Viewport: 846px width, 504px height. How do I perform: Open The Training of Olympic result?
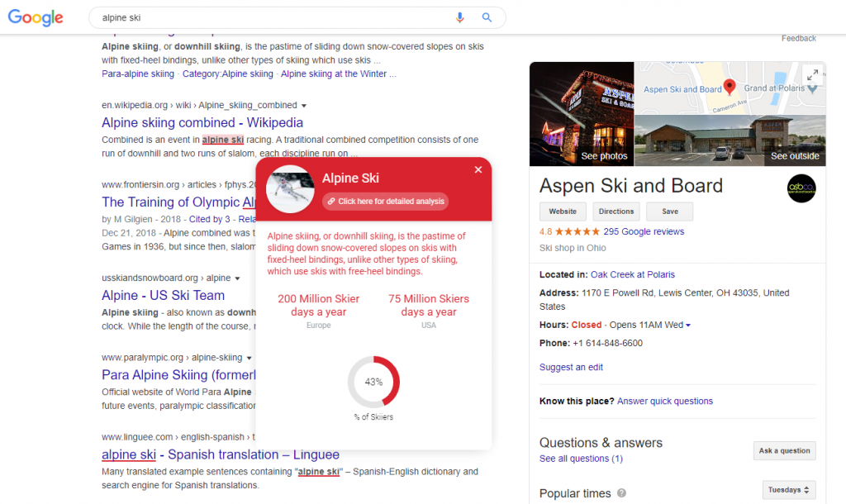(178, 202)
